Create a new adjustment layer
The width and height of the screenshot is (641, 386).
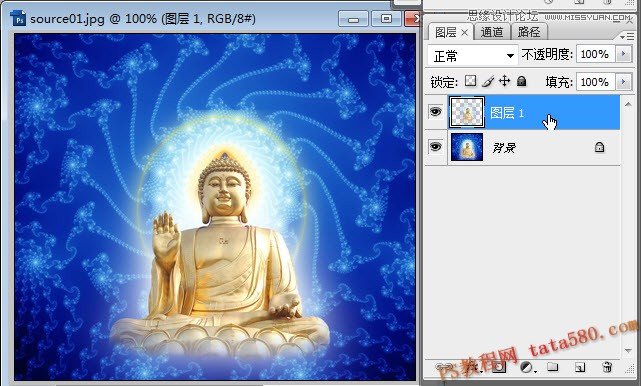[x=527, y=367]
